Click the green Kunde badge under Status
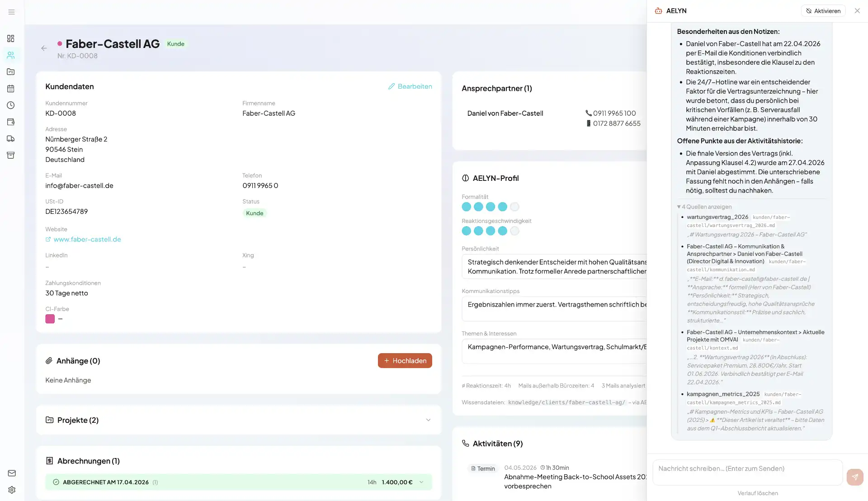 click(x=255, y=213)
